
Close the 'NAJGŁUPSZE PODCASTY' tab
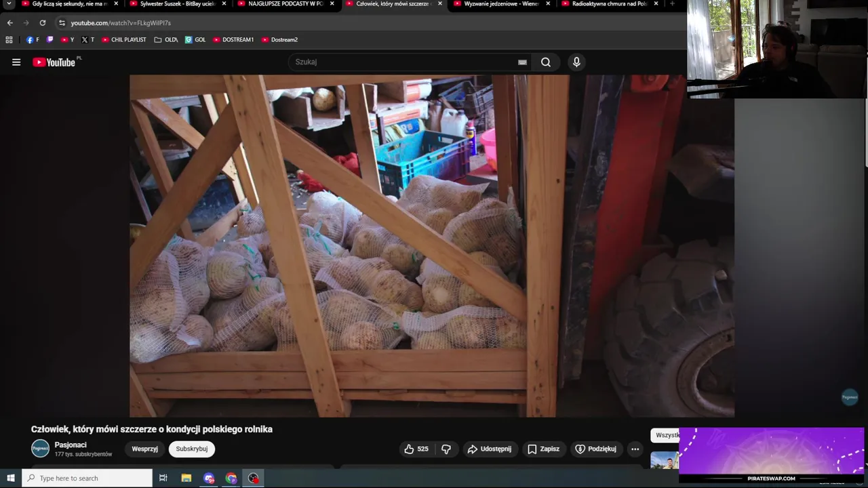click(x=332, y=4)
